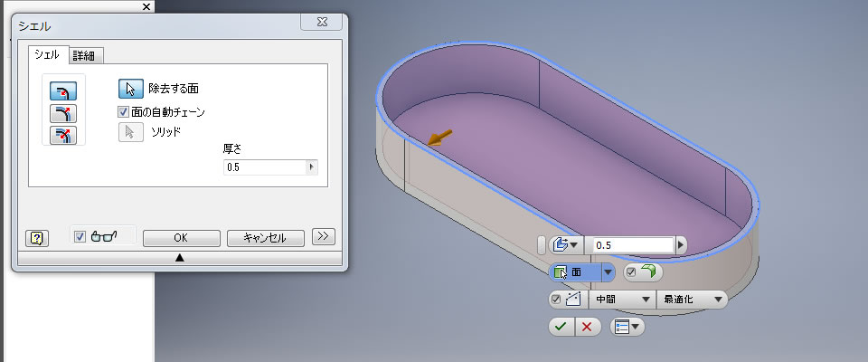
Task: Click the orange direction arrow on model
Action: point(440,138)
